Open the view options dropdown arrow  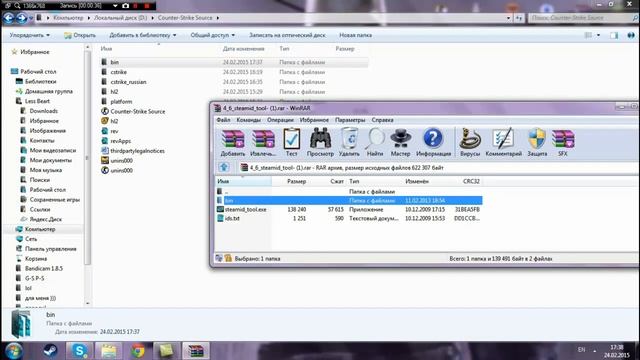598,36
